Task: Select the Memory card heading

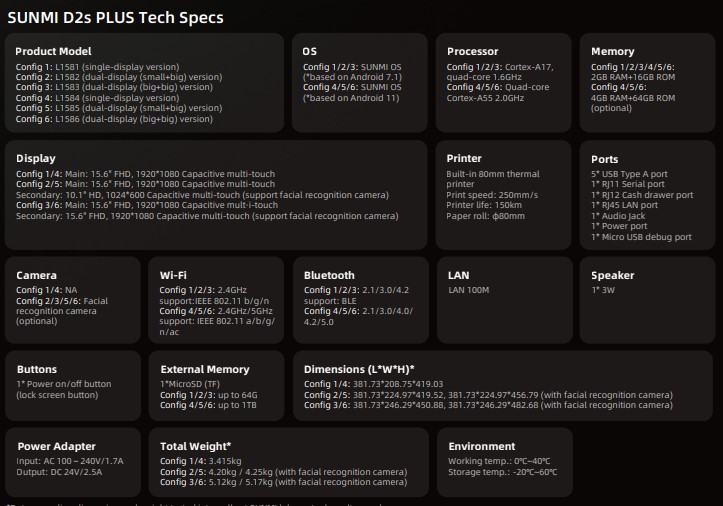Action: pos(612,51)
